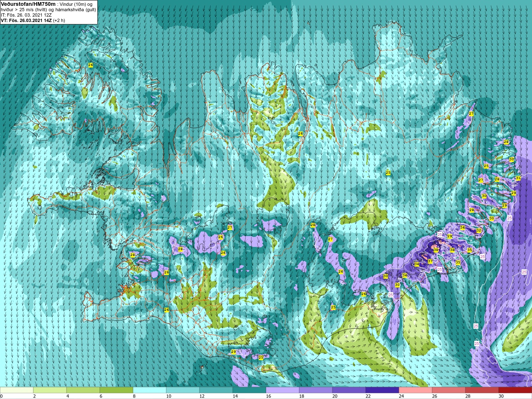Pick the 28–30 m/s red legend swatch
Viewport: 532px width, 399px height.
pyautogui.click(x=482, y=390)
